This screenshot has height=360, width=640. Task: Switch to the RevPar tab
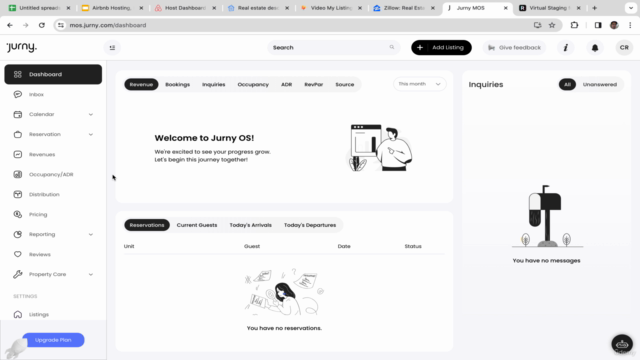[313, 84]
